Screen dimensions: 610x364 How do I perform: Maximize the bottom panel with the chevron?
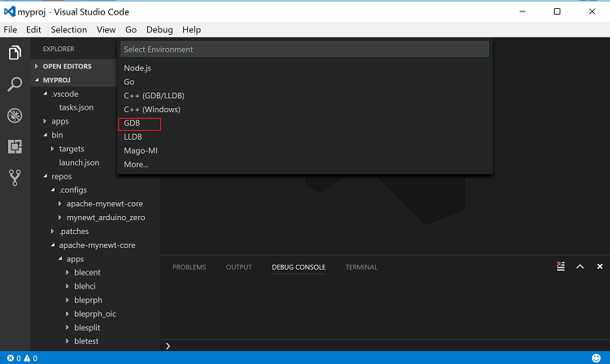pyautogui.click(x=580, y=266)
